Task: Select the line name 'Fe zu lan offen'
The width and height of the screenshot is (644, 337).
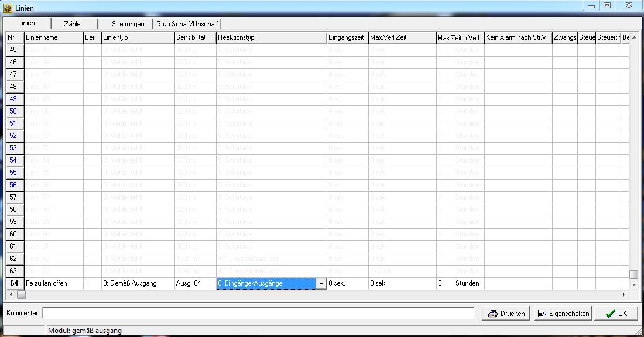Action: [x=53, y=283]
